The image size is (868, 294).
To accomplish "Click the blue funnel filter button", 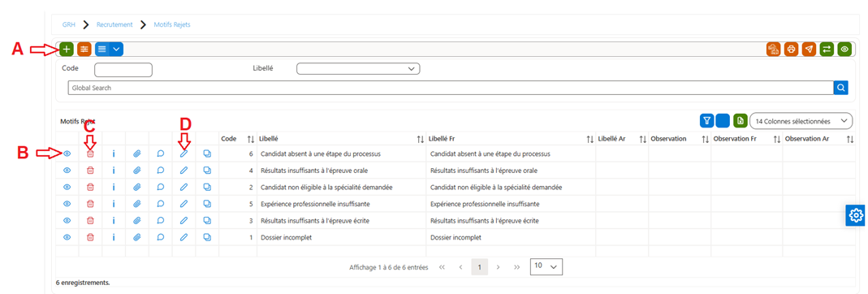I will 707,120.
